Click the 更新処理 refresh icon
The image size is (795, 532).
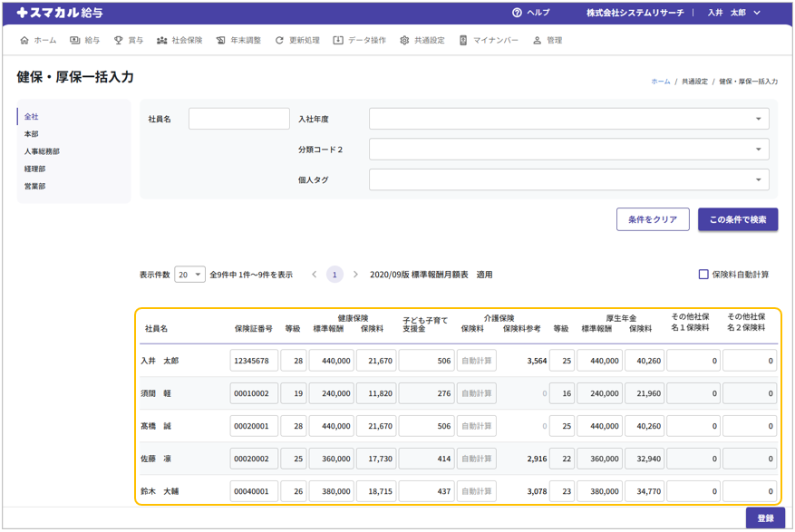tap(279, 41)
